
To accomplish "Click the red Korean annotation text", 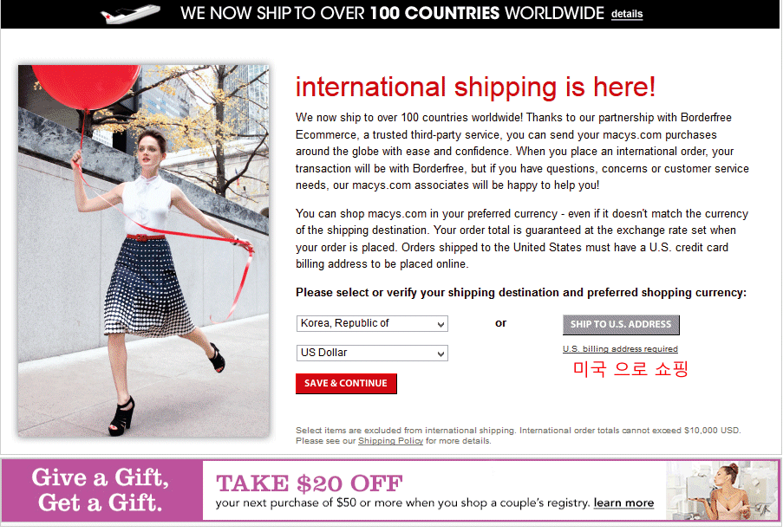I will (630, 369).
